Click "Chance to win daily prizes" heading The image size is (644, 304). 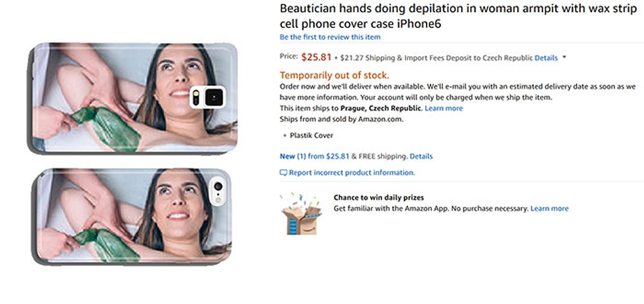click(x=378, y=198)
